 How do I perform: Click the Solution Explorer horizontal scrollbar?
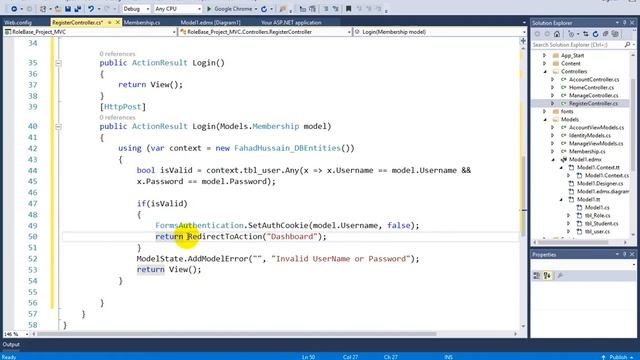(573, 242)
